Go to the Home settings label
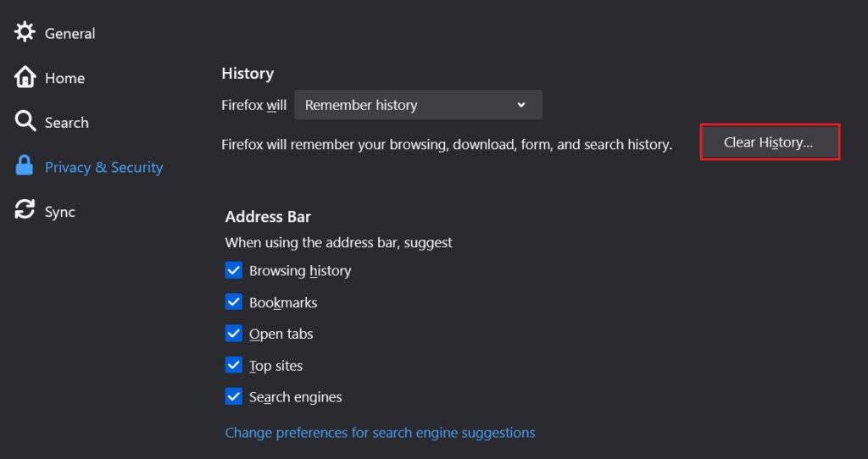The image size is (868, 459). click(x=64, y=78)
